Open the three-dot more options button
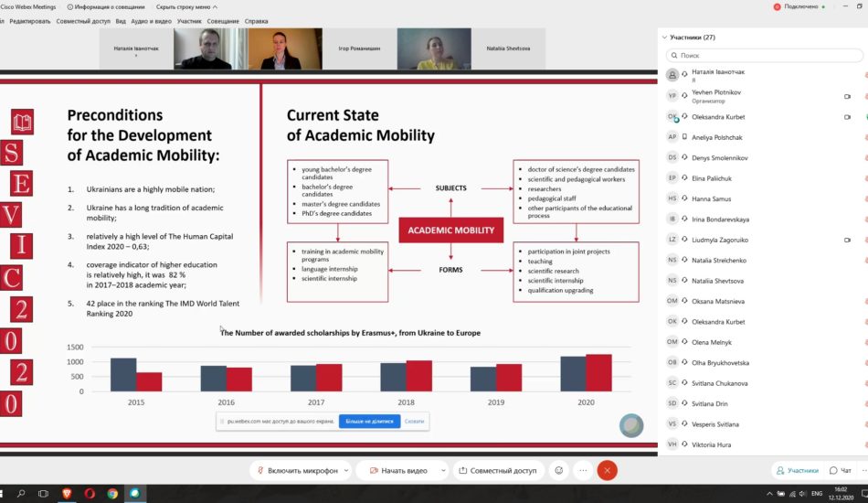868x503 pixels. pyautogui.click(x=582, y=470)
